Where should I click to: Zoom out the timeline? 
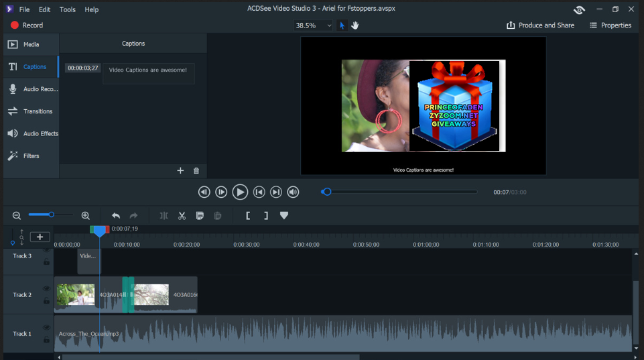(x=17, y=215)
